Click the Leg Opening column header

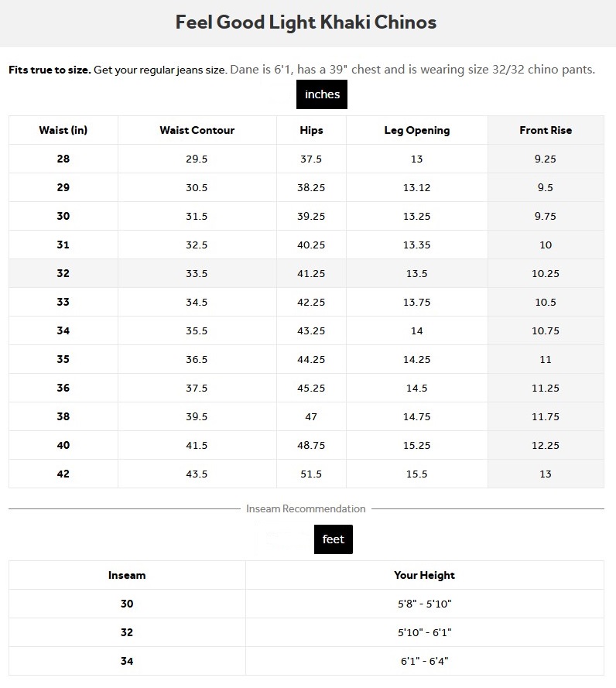coord(416,130)
